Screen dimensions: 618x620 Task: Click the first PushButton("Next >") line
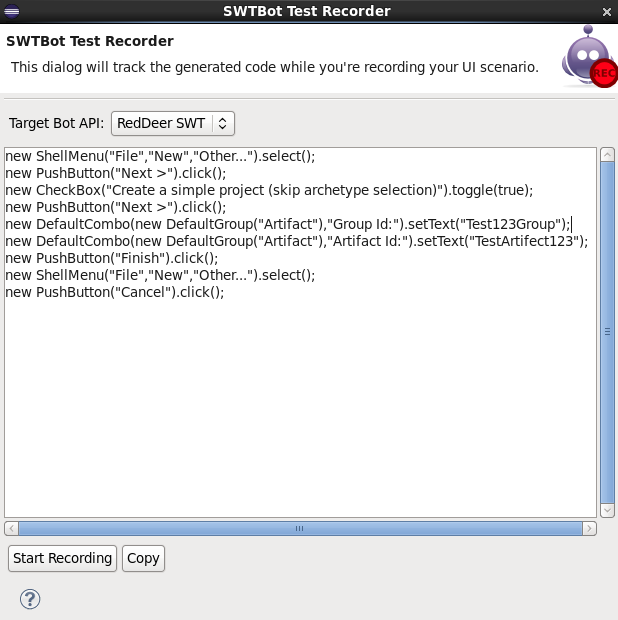(115, 173)
